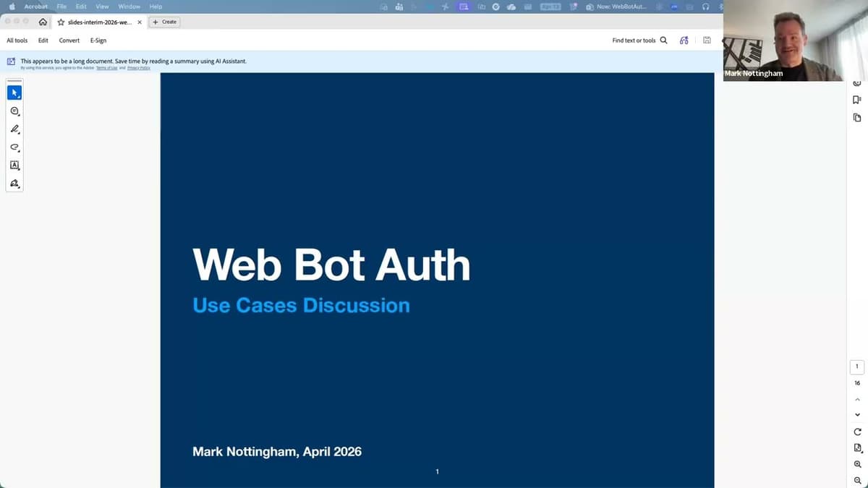Pick the highlighter pen tool
This screenshot has height=488, width=868.
point(14,129)
